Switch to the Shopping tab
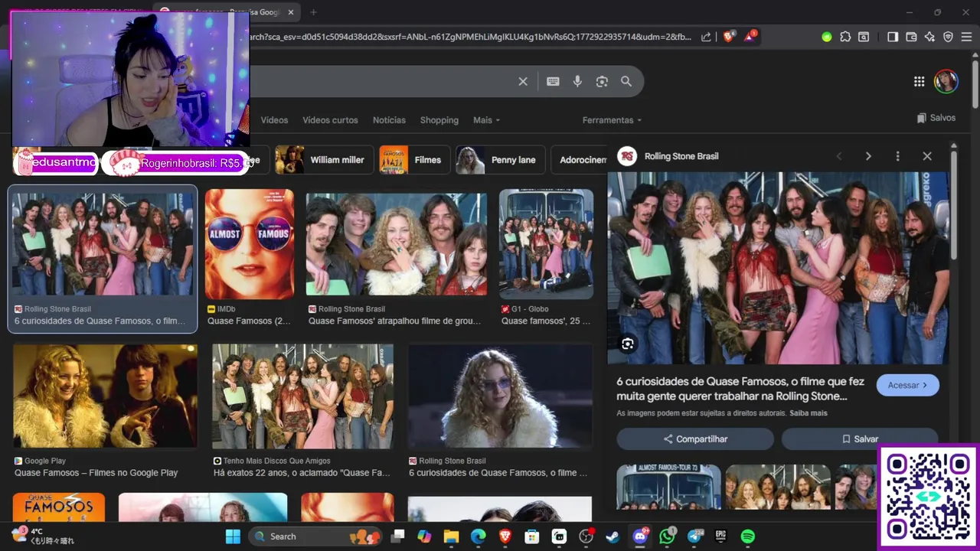980x551 pixels. tap(439, 120)
